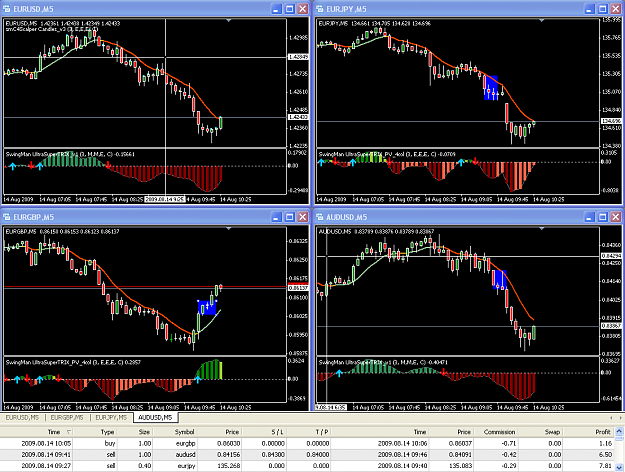Close the EURGBP,M5 chart window
Viewport: 625px width, 472px height.
point(303,217)
